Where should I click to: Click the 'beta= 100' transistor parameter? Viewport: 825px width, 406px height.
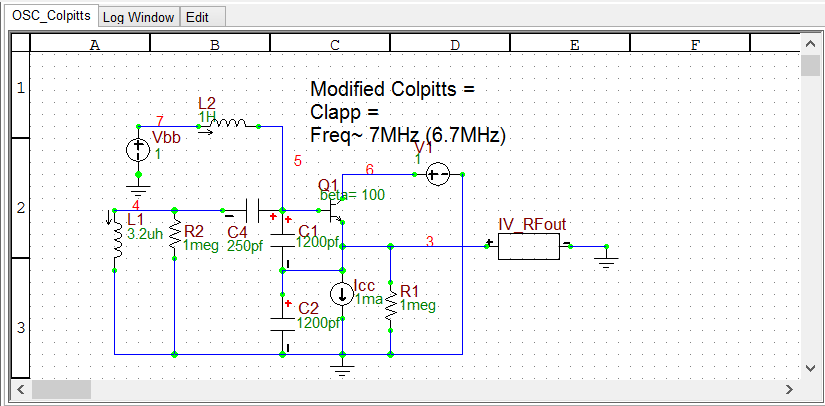(x=353, y=195)
